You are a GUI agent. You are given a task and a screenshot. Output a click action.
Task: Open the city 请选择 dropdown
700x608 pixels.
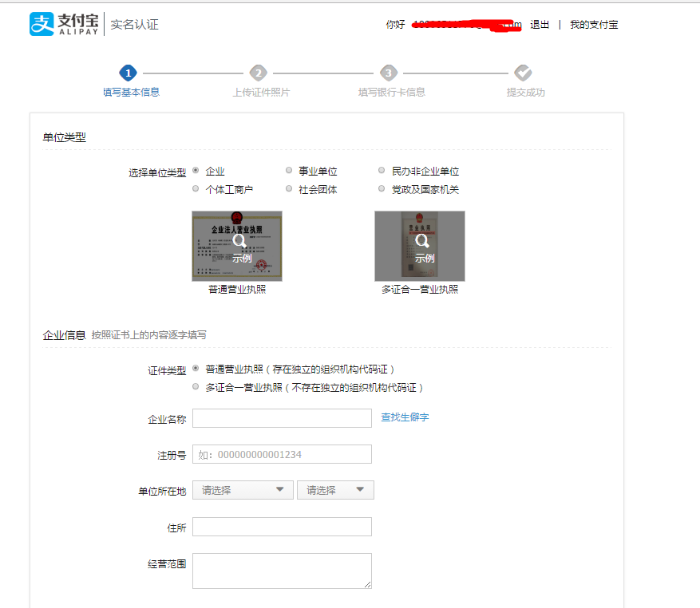point(335,490)
